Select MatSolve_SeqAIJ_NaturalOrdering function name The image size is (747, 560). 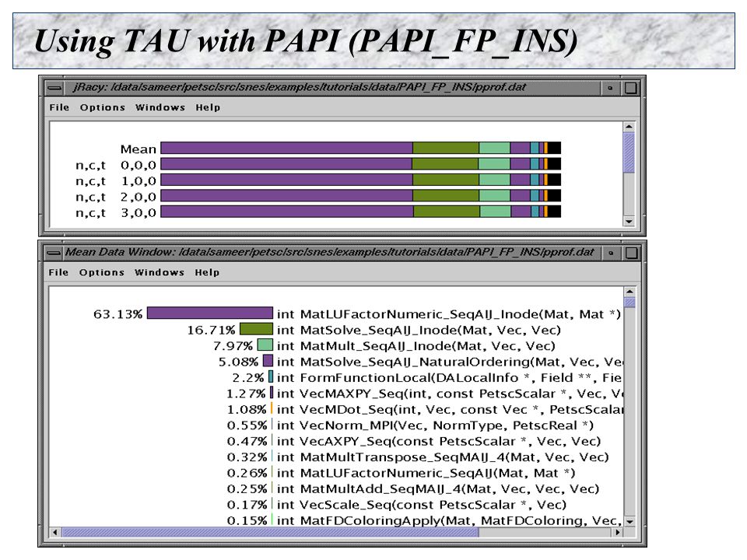pyautogui.click(x=450, y=362)
